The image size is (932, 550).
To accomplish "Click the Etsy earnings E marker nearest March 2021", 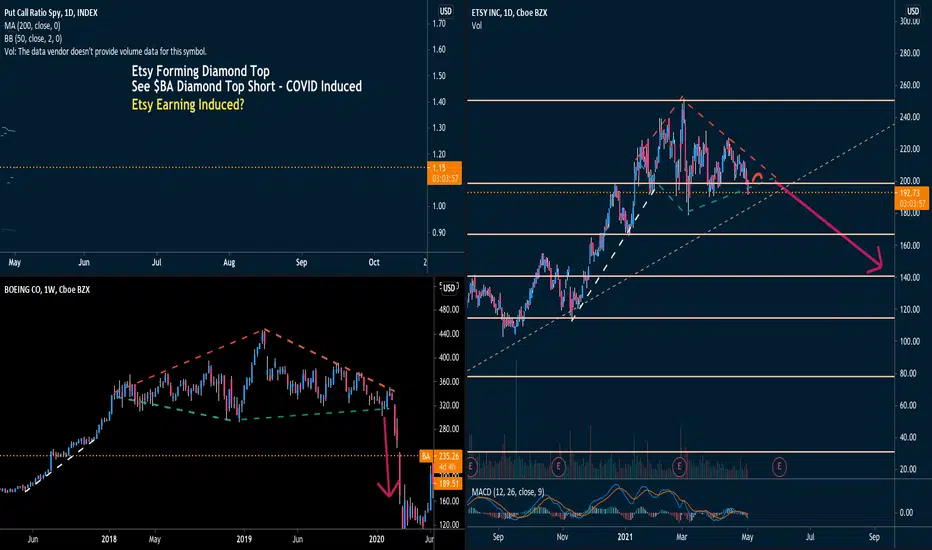I will pyautogui.click(x=679, y=467).
